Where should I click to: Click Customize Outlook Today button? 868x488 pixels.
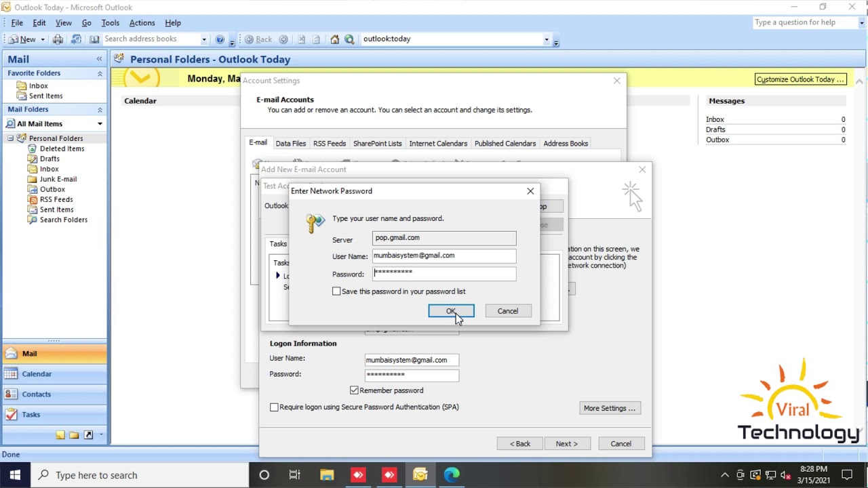(800, 79)
